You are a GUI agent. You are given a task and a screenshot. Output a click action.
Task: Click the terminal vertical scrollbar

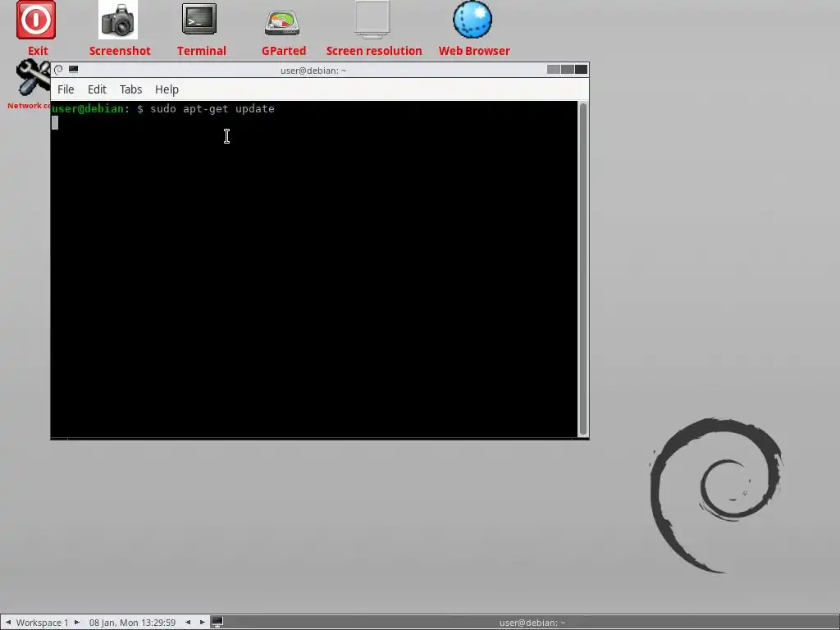[583, 269]
